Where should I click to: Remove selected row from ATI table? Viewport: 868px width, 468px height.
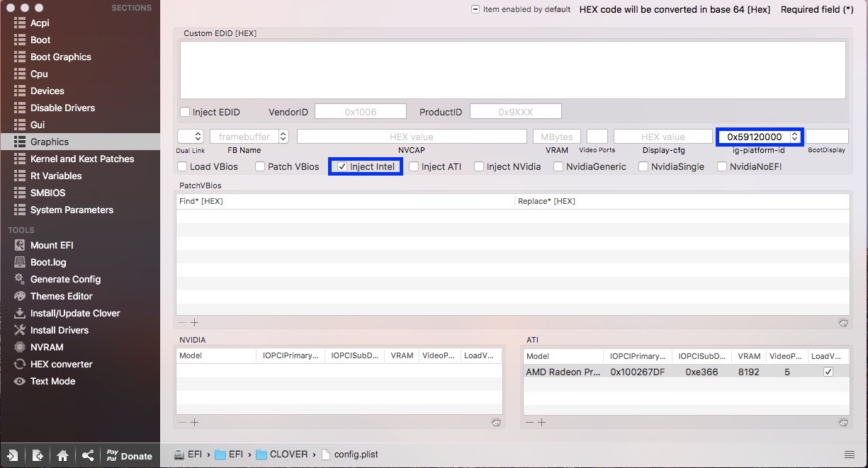(x=529, y=423)
